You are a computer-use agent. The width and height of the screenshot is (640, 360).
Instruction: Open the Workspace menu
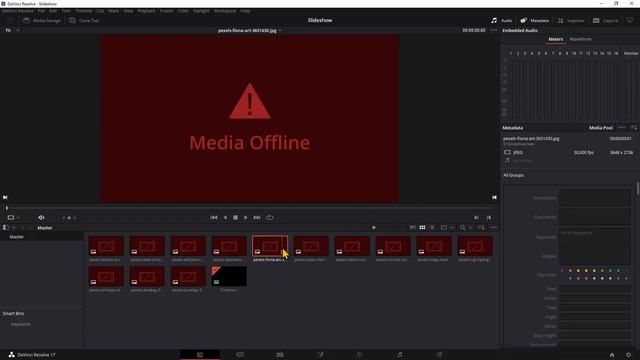pyautogui.click(x=225, y=11)
